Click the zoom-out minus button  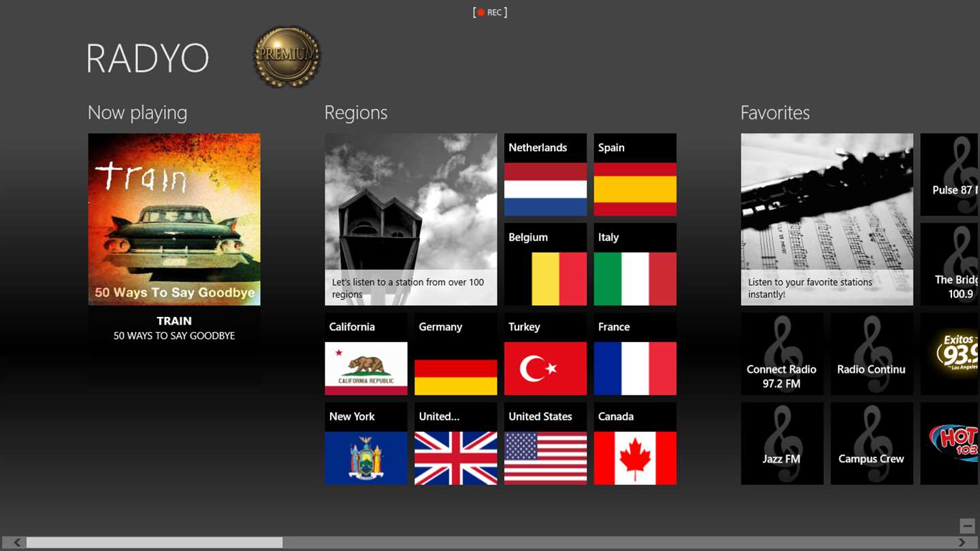click(967, 526)
